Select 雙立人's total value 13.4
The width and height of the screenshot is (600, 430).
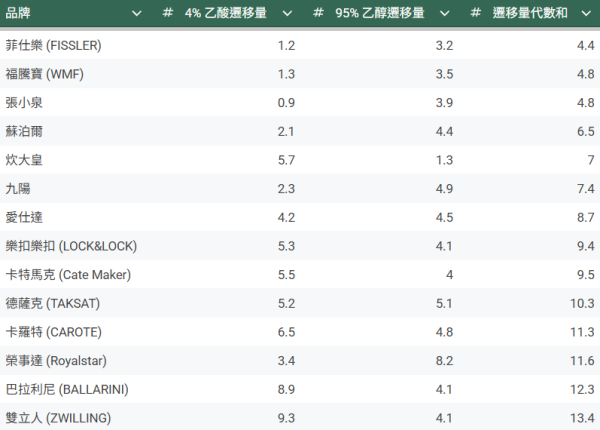pyautogui.click(x=583, y=417)
